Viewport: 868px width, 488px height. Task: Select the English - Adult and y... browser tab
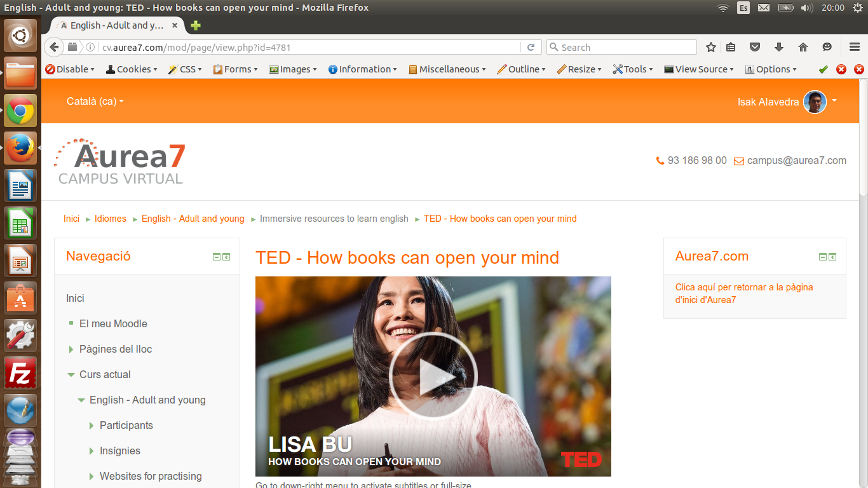pyautogui.click(x=118, y=25)
